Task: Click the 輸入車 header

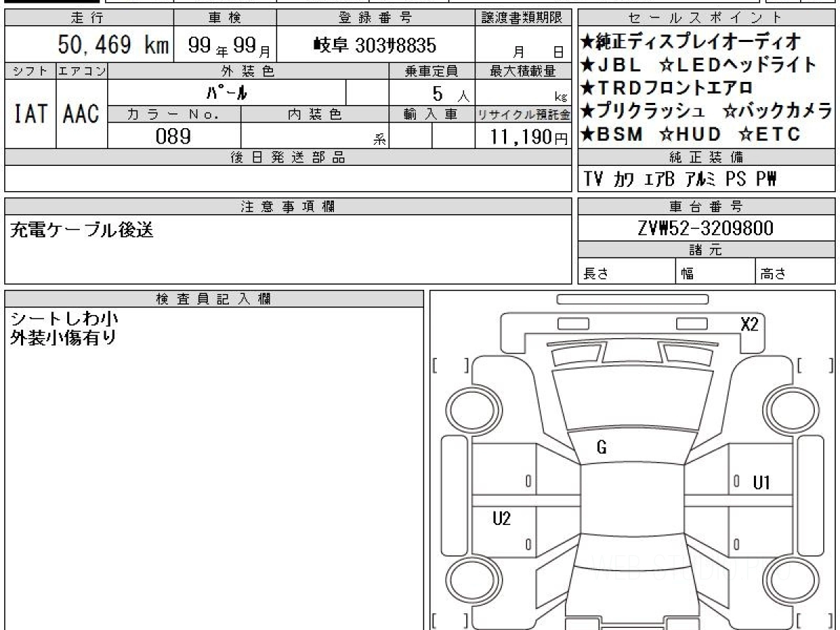Action: click(x=431, y=114)
